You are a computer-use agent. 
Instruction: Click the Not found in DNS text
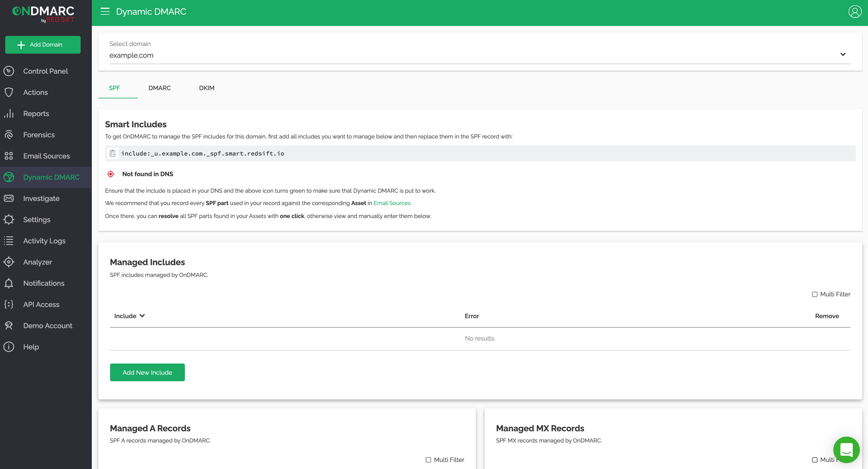point(147,174)
